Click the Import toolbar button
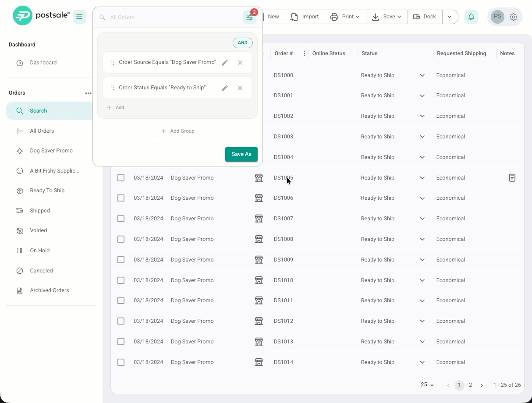The image size is (532, 403). pos(305,17)
